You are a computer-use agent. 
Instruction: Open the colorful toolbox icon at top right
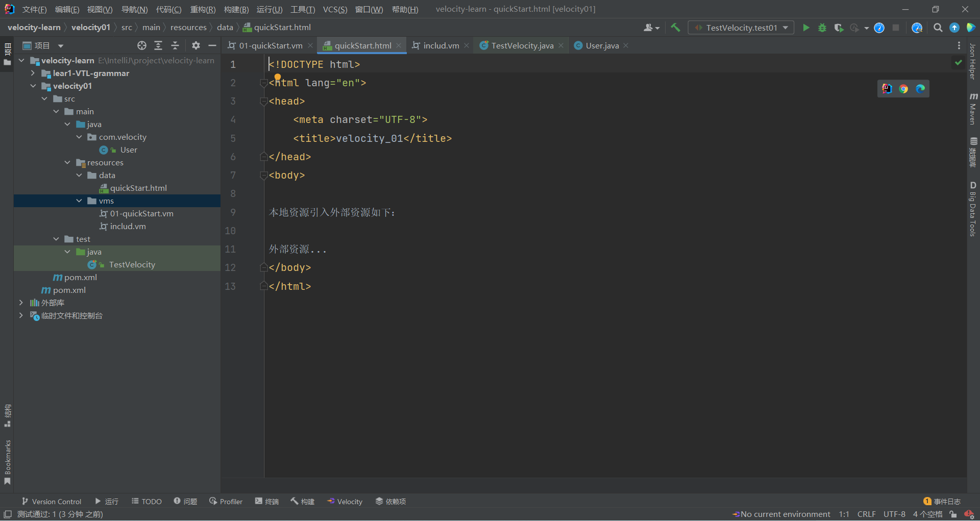[970, 28]
